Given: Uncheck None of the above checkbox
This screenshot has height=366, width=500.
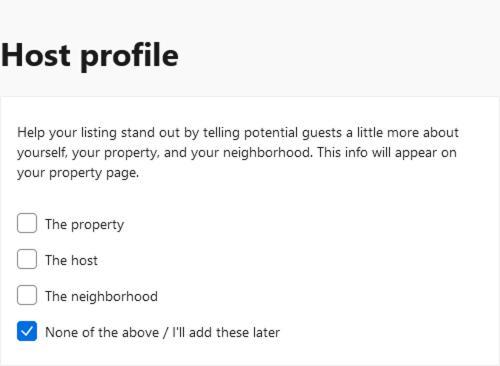Looking at the screenshot, I should coord(27,331).
